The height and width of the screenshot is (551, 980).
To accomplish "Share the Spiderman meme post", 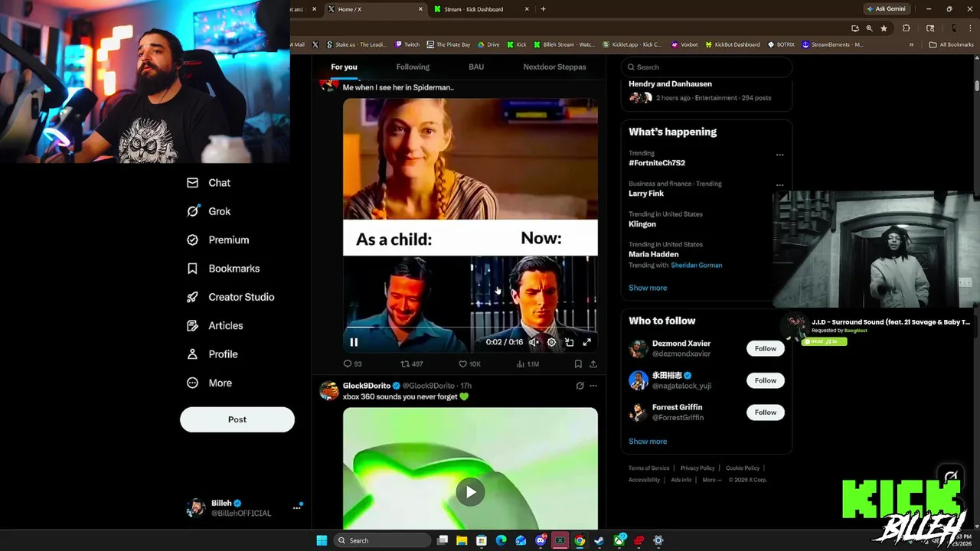I will (x=593, y=364).
